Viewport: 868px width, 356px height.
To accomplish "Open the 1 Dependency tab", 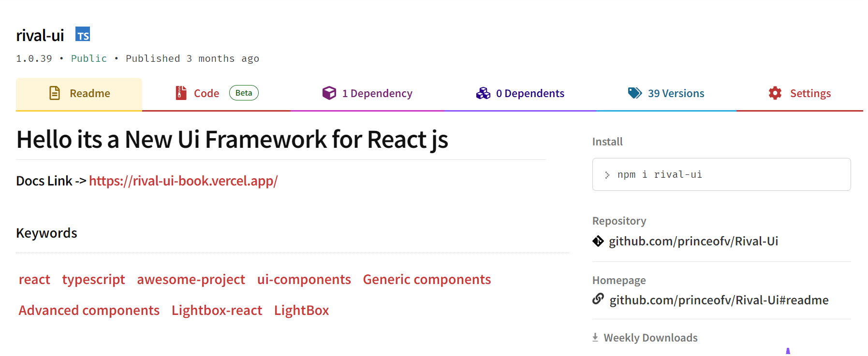I will [368, 94].
